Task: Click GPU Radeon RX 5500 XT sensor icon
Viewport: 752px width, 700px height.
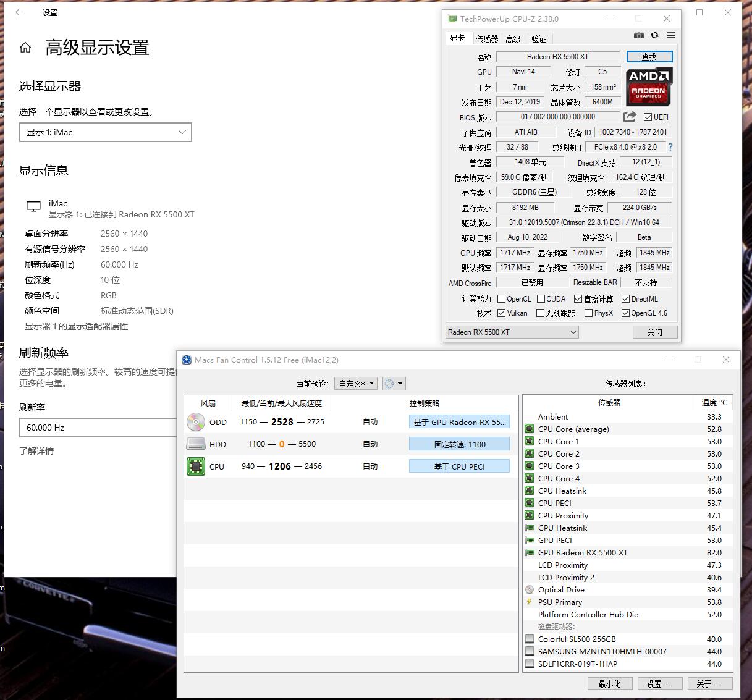Action: pos(529,552)
